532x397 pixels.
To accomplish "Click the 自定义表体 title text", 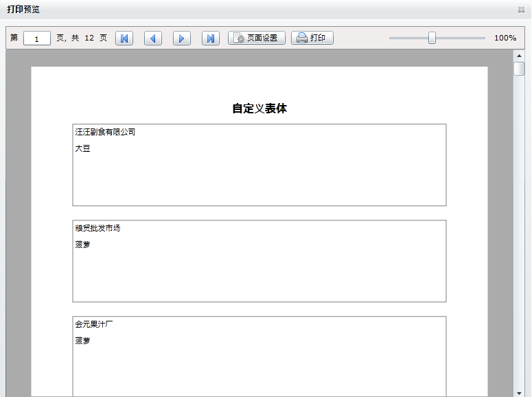I will click(x=259, y=109).
